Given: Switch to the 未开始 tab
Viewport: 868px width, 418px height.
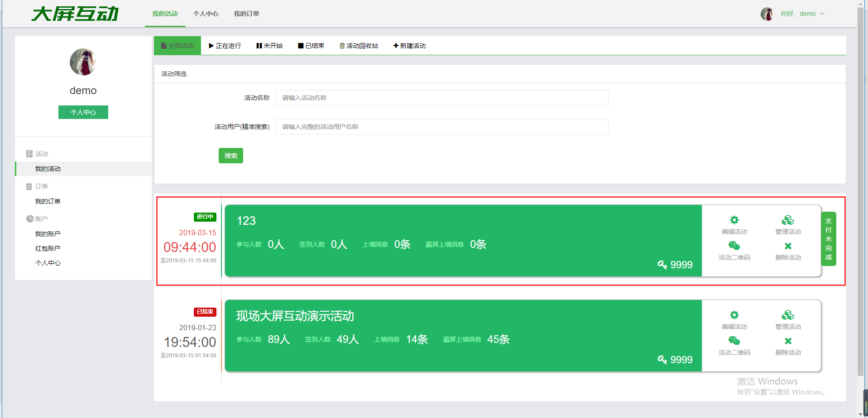Looking at the screenshot, I should 269,46.
